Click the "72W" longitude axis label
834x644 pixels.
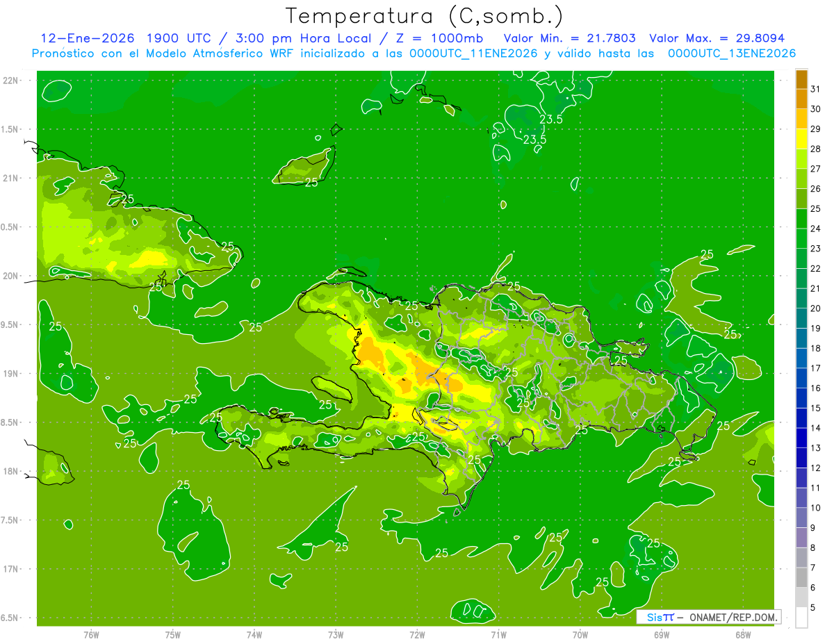pos(417,634)
